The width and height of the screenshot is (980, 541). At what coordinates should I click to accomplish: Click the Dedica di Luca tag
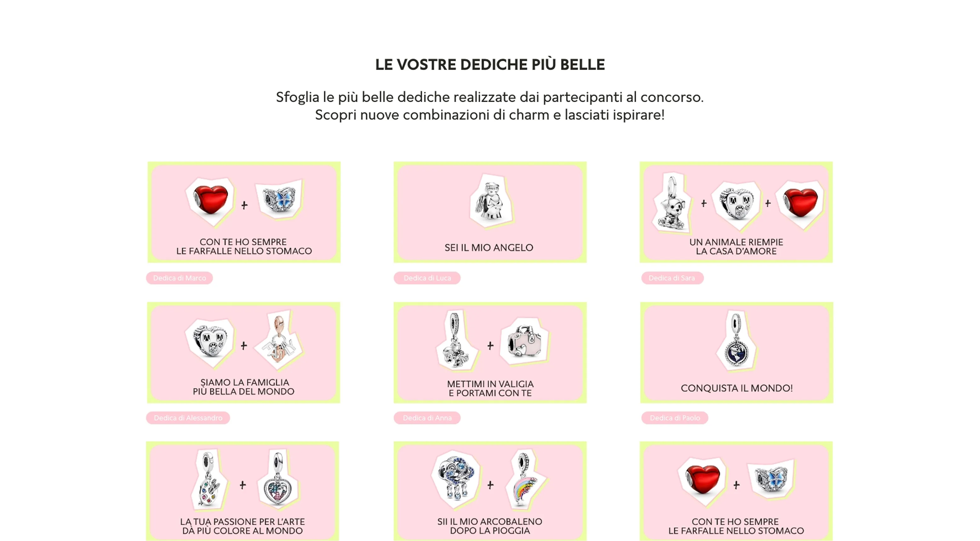pyautogui.click(x=427, y=278)
